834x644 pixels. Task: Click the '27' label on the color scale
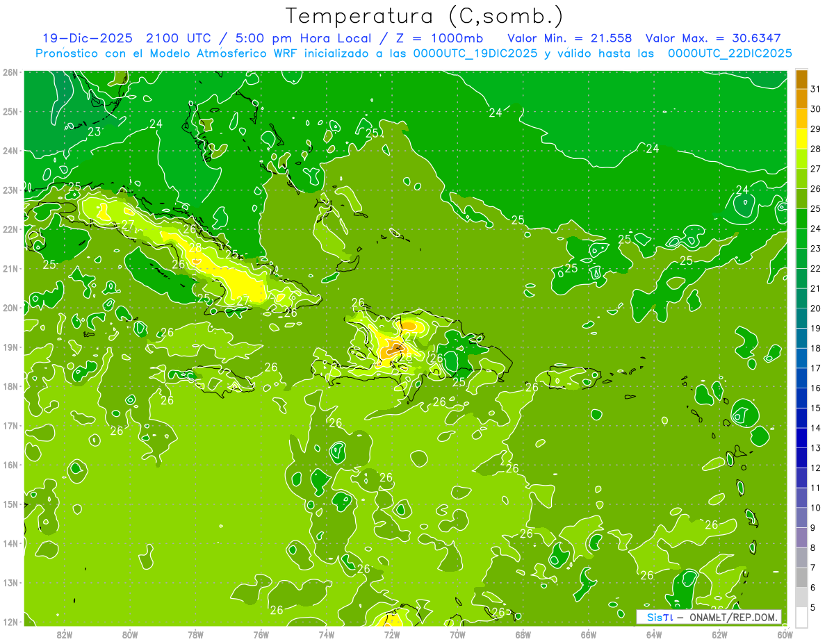[816, 169]
